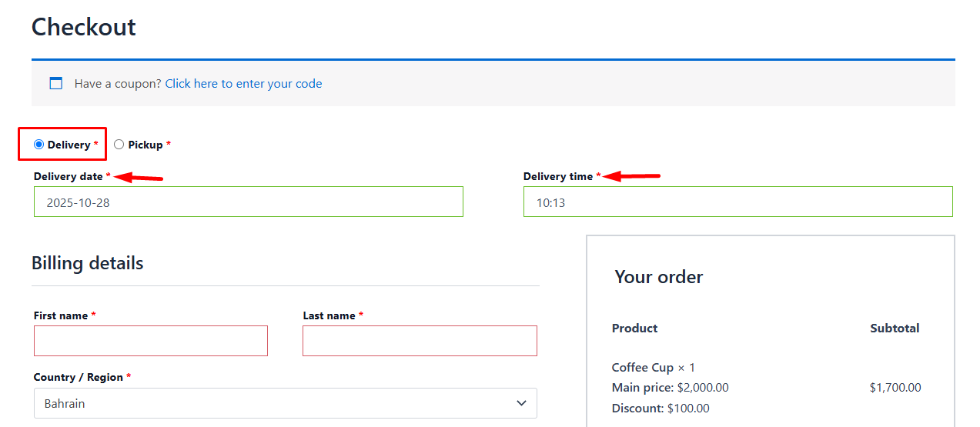Choose the Pickup radio option
The width and height of the screenshot is (980, 427).
pos(119,145)
